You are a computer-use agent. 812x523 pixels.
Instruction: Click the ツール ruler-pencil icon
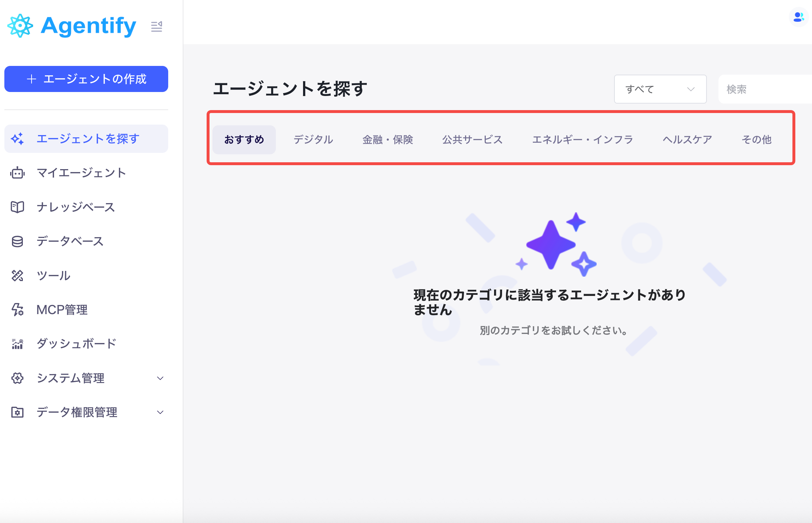17,276
